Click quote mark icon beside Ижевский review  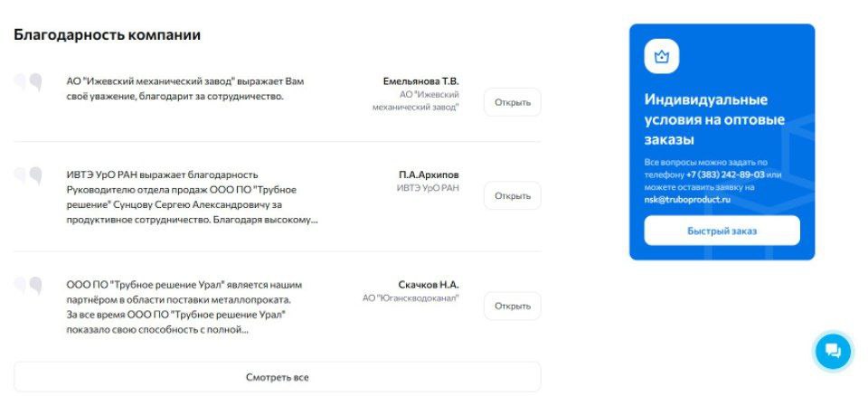pyautogui.click(x=28, y=83)
